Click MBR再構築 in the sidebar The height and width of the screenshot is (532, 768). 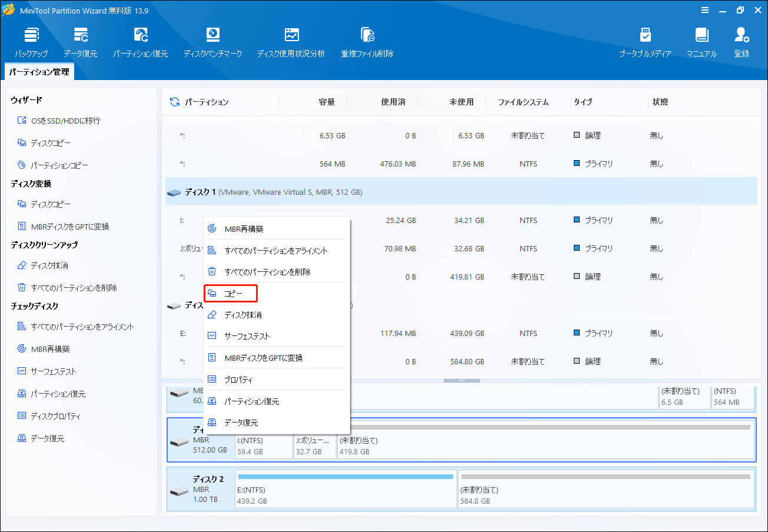click(44, 349)
